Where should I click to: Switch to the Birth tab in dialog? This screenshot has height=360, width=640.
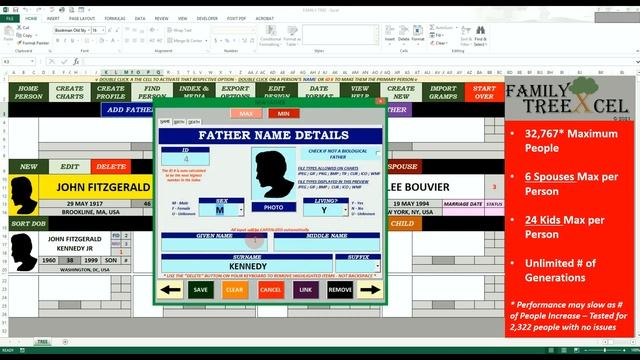[179, 122]
